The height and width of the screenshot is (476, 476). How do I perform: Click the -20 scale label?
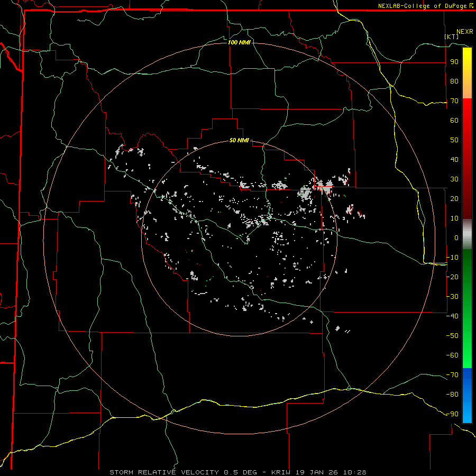pos(452,277)
